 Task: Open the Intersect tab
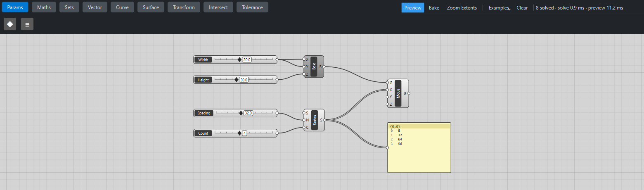(218, 7)
